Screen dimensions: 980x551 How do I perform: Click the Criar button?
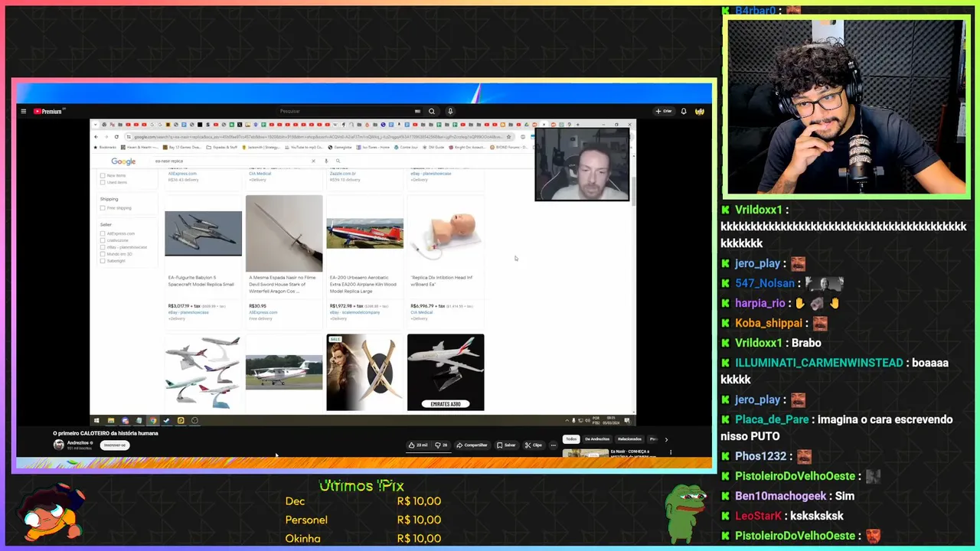pos(664,111)
